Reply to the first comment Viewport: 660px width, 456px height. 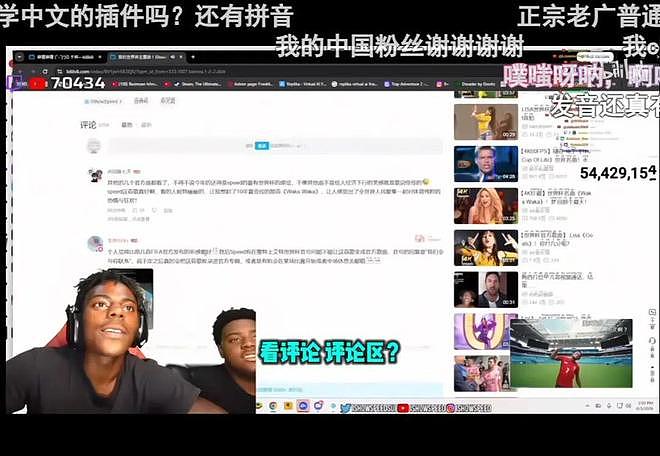pos(168,210)
